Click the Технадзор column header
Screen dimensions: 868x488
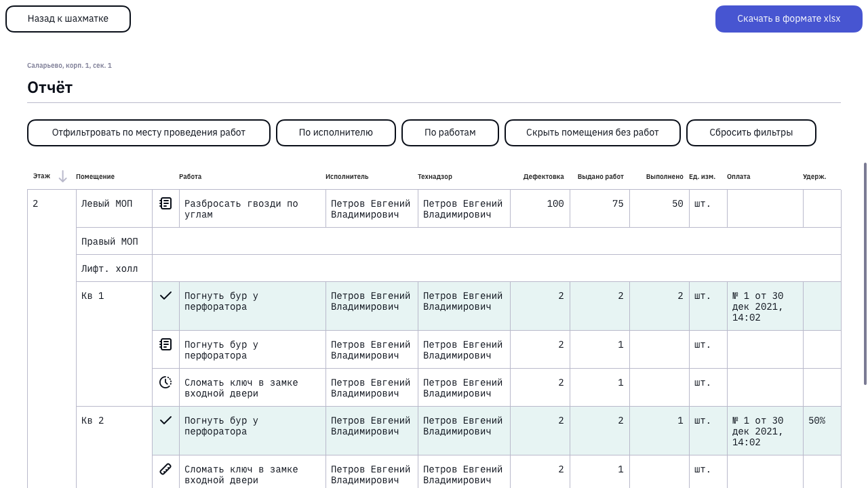coord(435,177)
